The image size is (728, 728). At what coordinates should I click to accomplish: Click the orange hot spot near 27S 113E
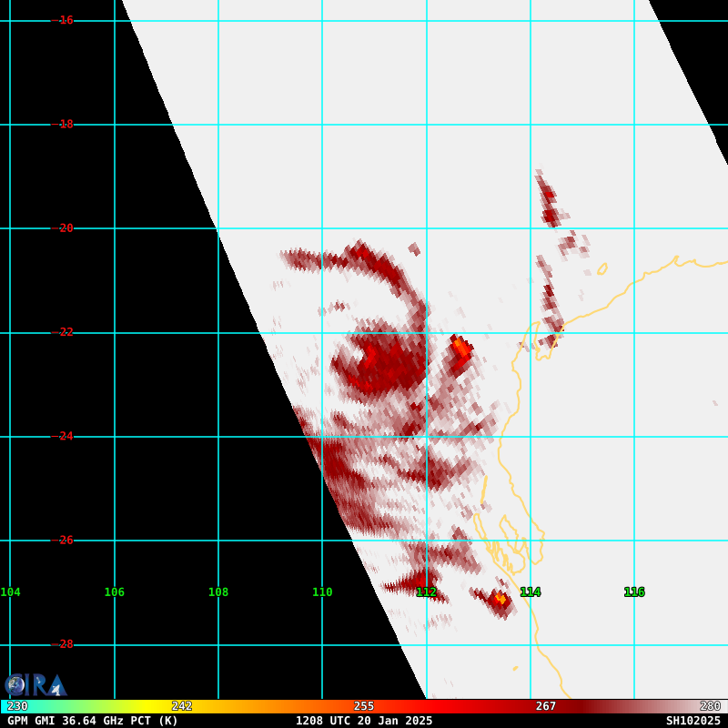click(500, 598)
